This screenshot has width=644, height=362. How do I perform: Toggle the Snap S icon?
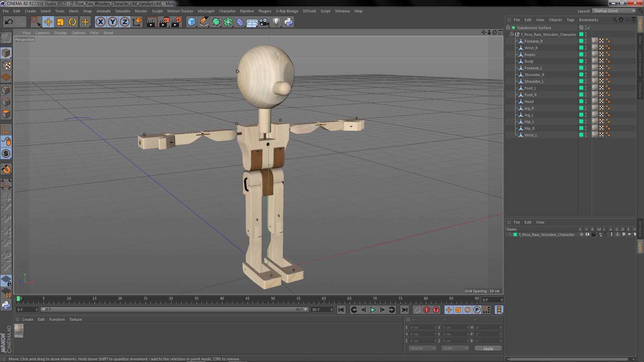point(6,154)
